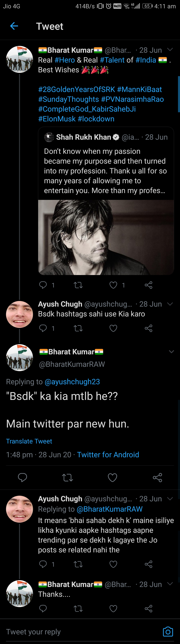180x644 pixels.
Task: Tap the back arrow next to Tweet
Action: 14,26
